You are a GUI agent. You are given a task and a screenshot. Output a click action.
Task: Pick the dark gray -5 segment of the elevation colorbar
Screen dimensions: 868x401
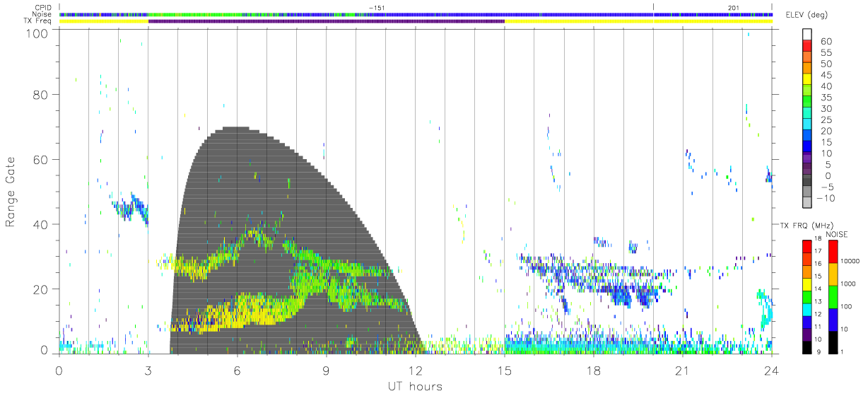point(808,180)
